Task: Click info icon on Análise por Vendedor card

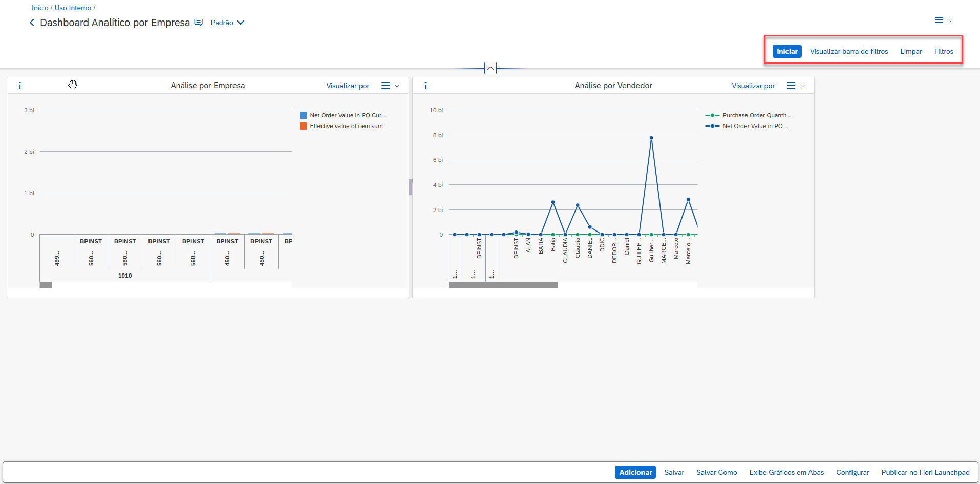Action: pos(425,86)
